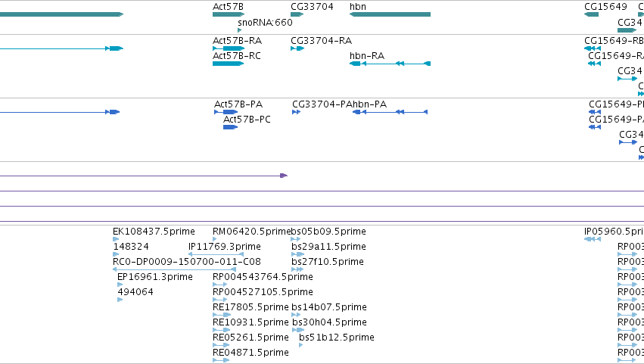Open the Act57B-PC protein label

point(247,120)
